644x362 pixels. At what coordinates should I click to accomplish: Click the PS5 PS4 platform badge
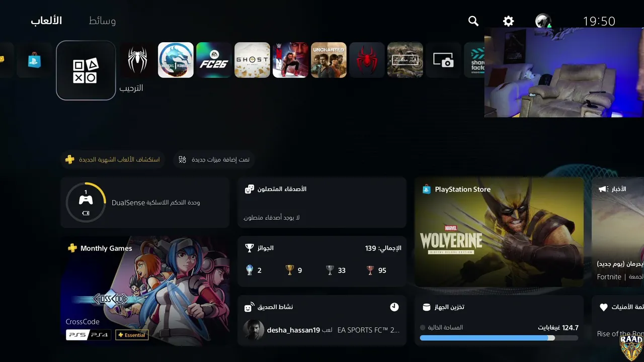tap(89, 335)
